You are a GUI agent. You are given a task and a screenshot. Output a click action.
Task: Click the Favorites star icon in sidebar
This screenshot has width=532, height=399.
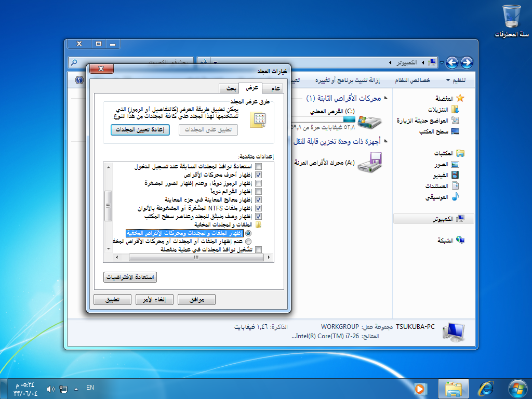coord(460,98)
